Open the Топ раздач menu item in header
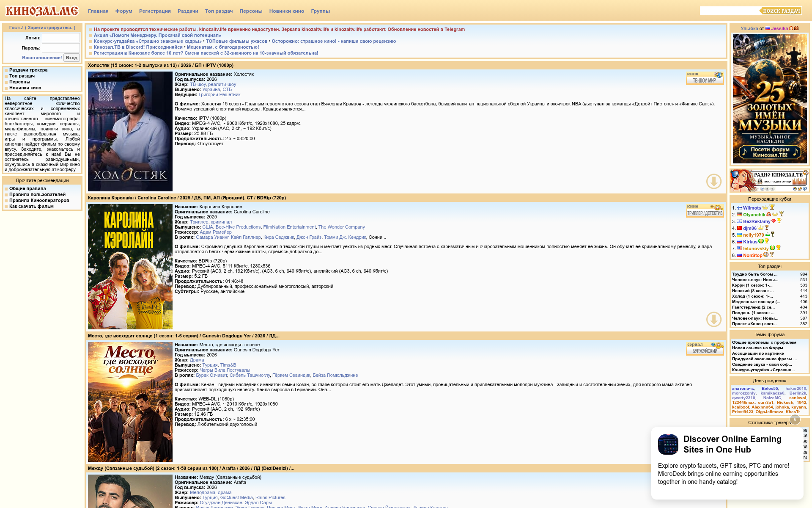 tap(219, 11)
